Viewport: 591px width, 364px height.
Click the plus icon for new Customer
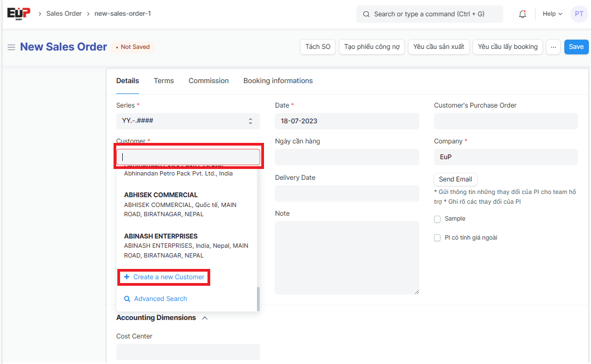127,277
